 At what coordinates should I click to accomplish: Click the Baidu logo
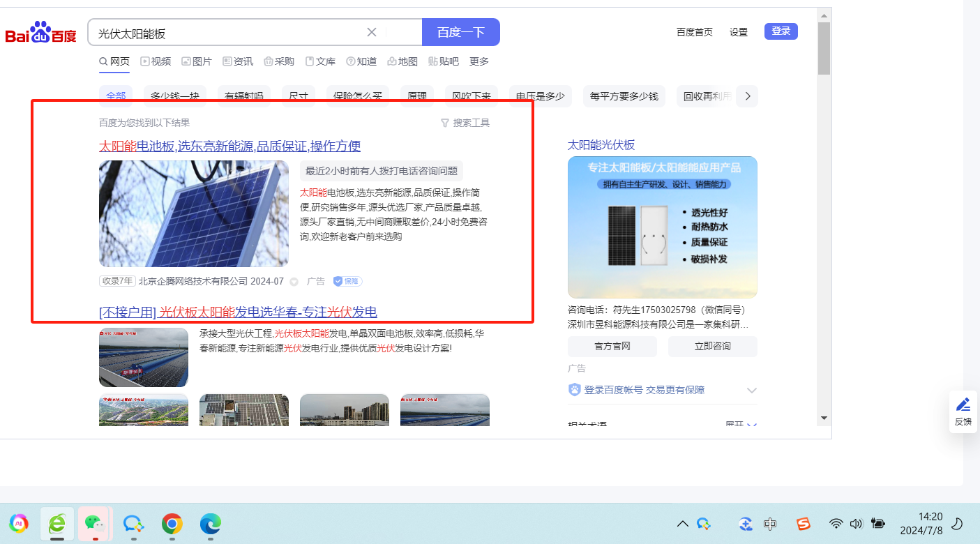(40, 33)
